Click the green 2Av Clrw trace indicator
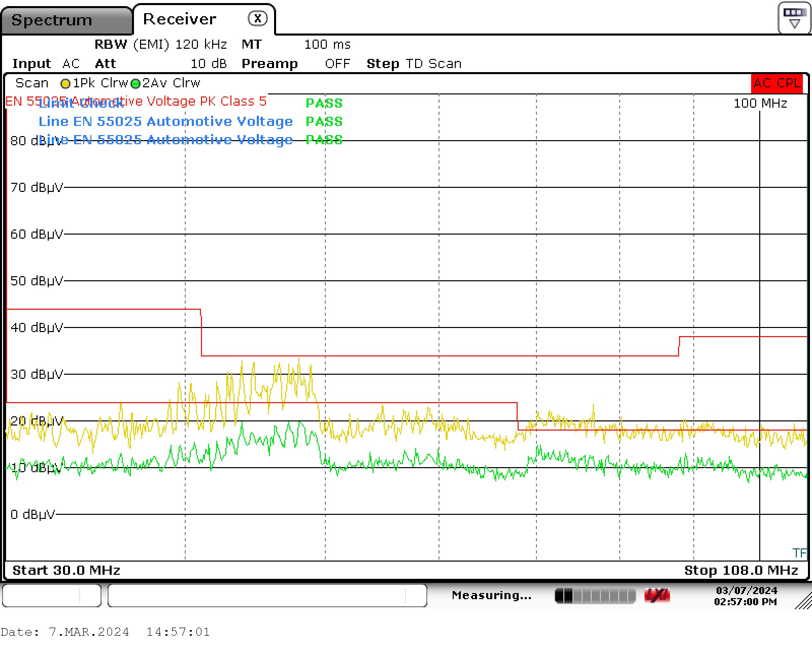This screenshot has height=656, width=812. pos(136,84)
